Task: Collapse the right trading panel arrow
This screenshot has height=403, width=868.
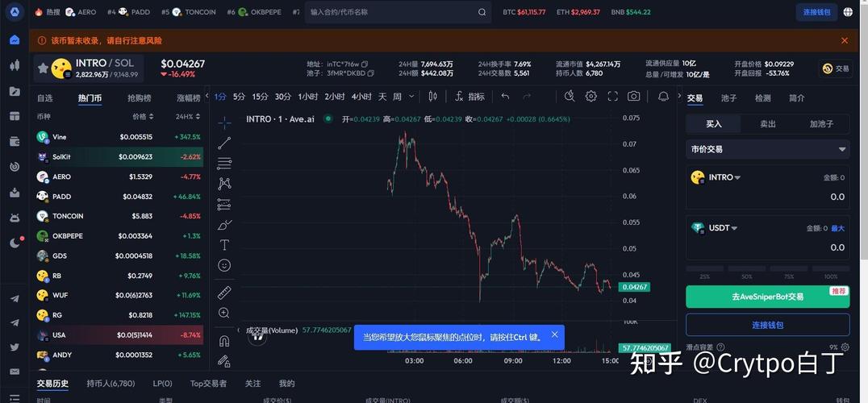Action: pyautogui.click(x=679, y=96)
